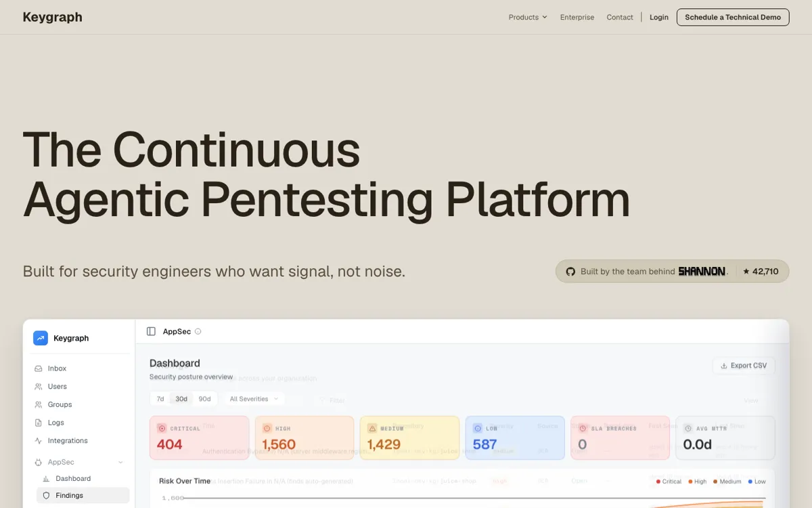The image size is (812, 508).
Task: Click the Avg MTTR clock icon
Action: 688,428
